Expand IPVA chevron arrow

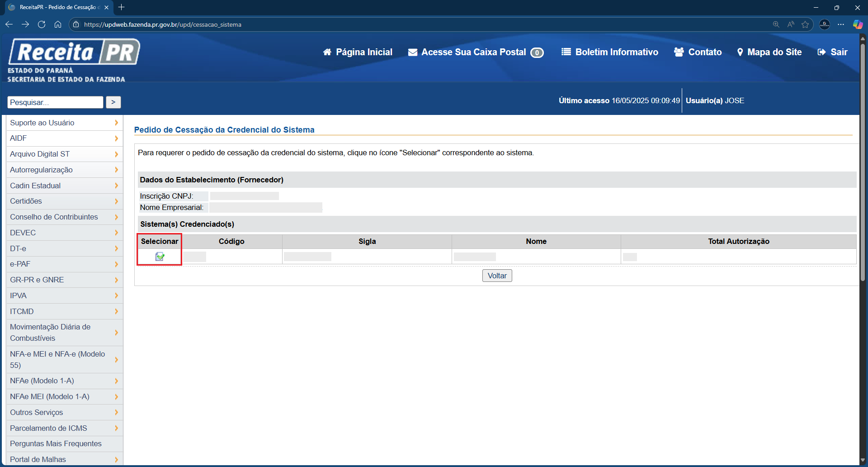coord(116,295)
